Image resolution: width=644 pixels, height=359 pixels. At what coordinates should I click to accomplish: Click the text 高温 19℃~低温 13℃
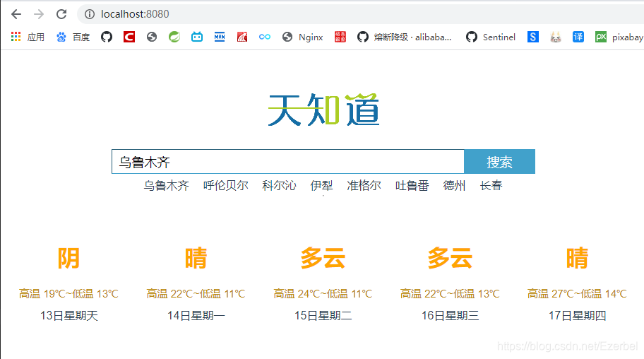tap(68, 293)
